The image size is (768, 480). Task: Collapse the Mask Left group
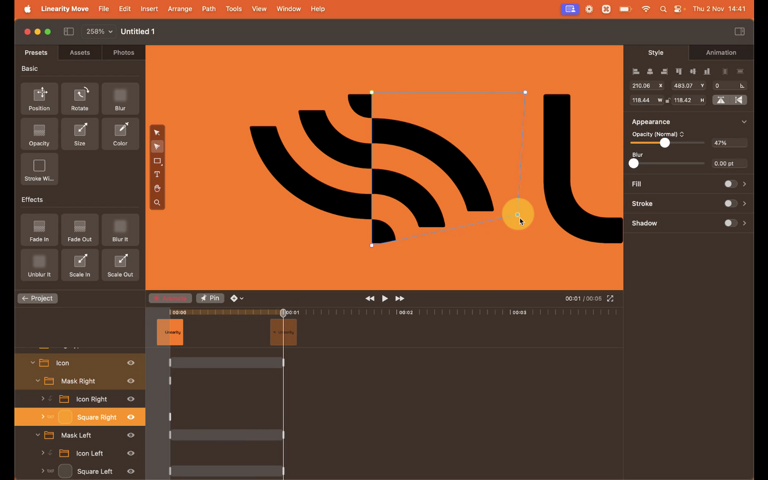coord(38,435)
